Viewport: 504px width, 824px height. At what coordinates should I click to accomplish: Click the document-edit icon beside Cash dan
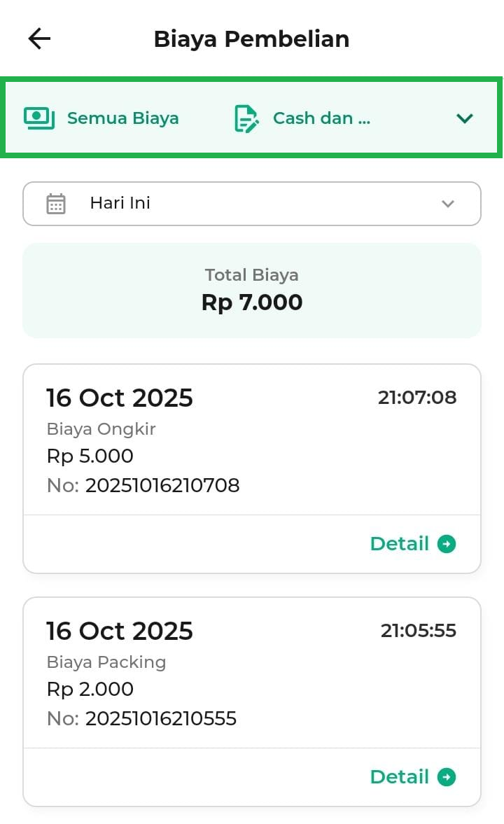point(246,118)
